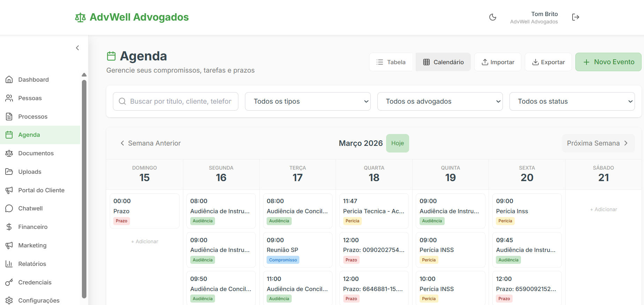This screenshot has width=644, height=305.
Task: Click the Segunda 16 day header
Action: [x=221, y=174]
